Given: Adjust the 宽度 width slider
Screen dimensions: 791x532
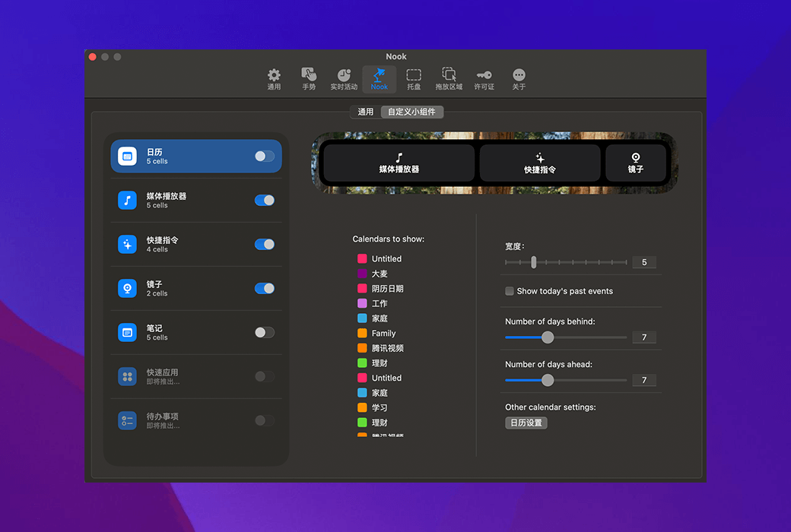Looking at the screenshot, I should tap(535, 261).
